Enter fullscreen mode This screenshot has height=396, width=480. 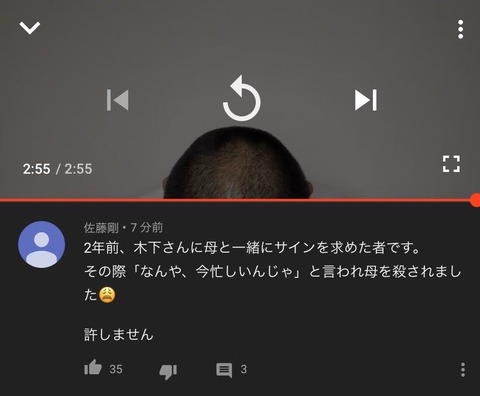(x=451, y=164)
